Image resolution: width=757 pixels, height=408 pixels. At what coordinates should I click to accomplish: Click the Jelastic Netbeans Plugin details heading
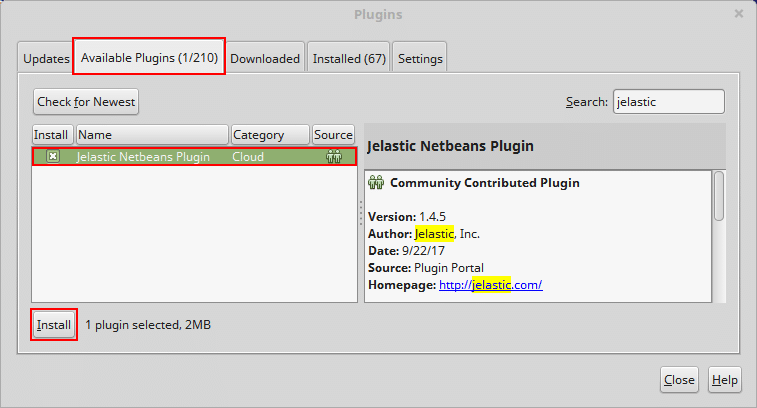(x=450, y=146)
